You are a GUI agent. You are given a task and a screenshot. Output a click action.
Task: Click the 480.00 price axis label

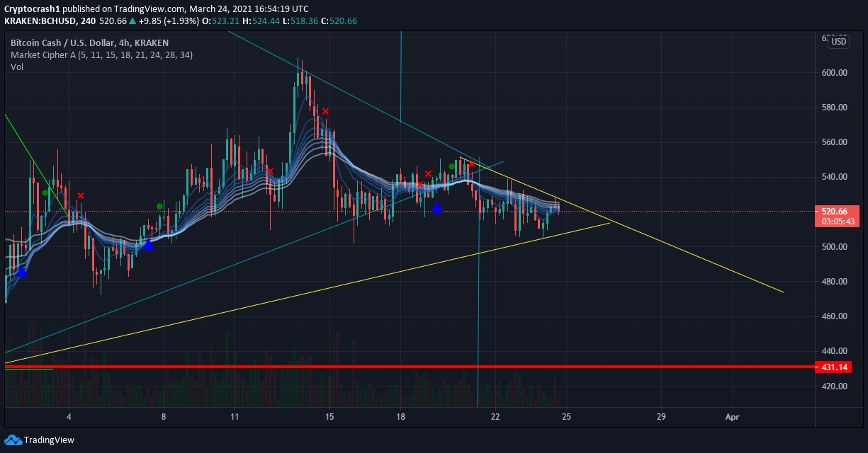[x=834, y=282]
